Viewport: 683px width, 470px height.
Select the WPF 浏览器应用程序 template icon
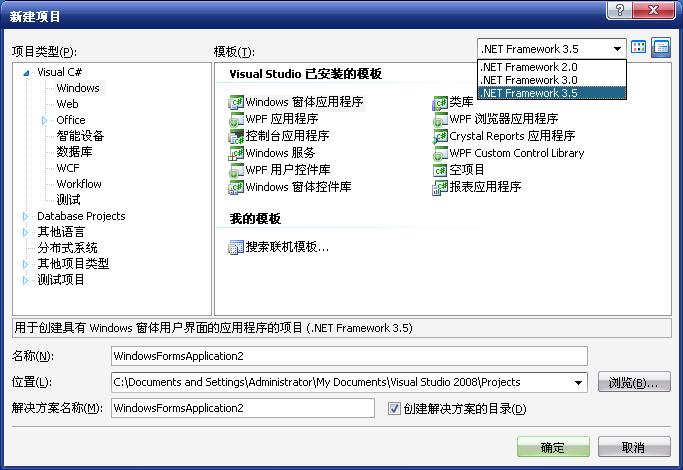pos(440,119)
